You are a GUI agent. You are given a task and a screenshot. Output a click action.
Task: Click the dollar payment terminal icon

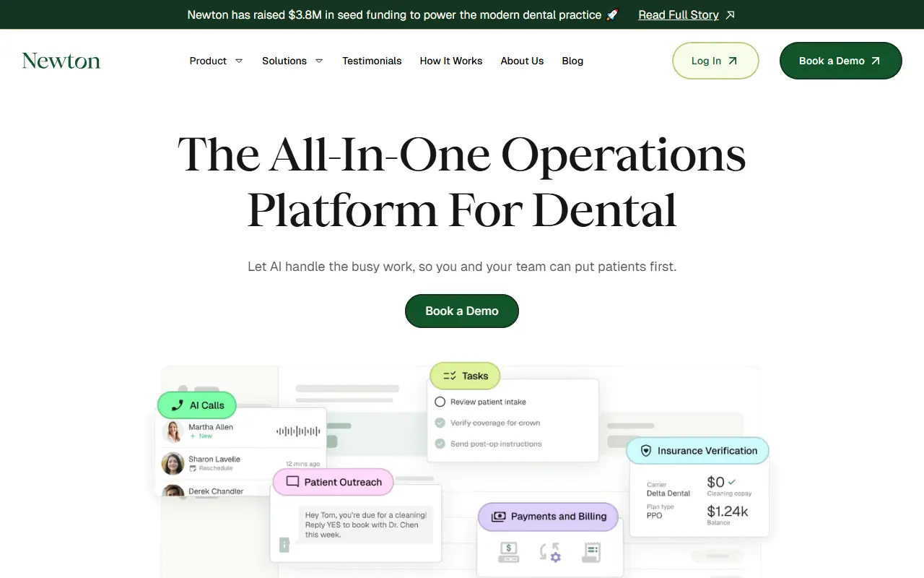[508, 553]
